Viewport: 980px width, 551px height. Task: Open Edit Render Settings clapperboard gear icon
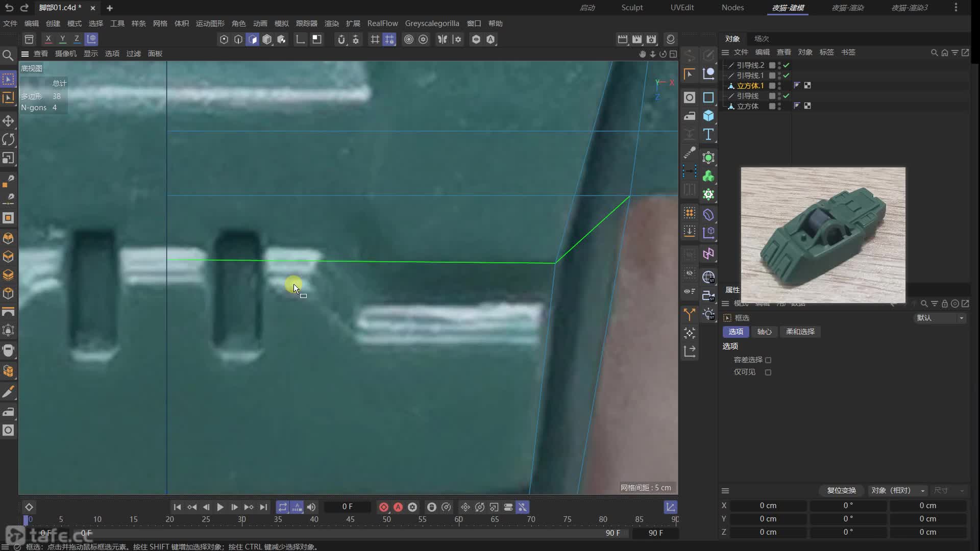pyautogui.click(x=651, y=39)
